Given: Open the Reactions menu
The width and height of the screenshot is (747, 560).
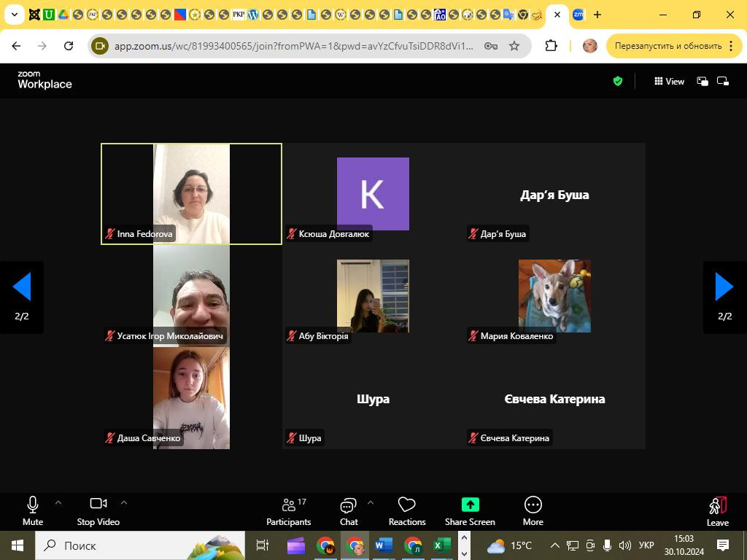Looking at the screenshot, I should pos(406,510).
